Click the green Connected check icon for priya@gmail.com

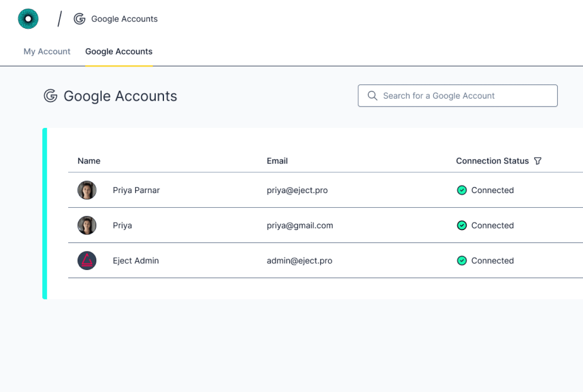461,225
